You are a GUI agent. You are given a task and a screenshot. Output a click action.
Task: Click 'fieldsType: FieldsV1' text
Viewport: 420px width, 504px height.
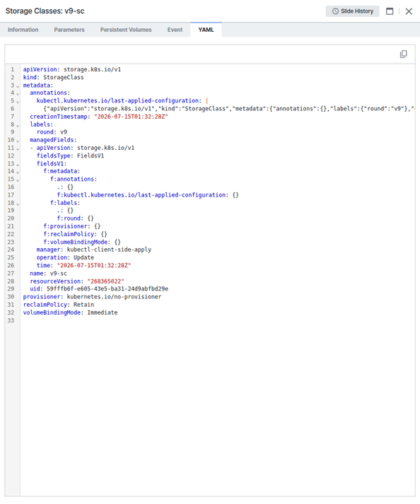(70, 156)
